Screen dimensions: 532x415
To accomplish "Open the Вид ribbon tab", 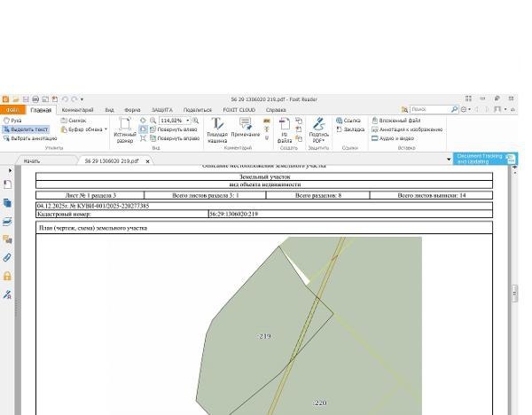I will tap(109, 110).
